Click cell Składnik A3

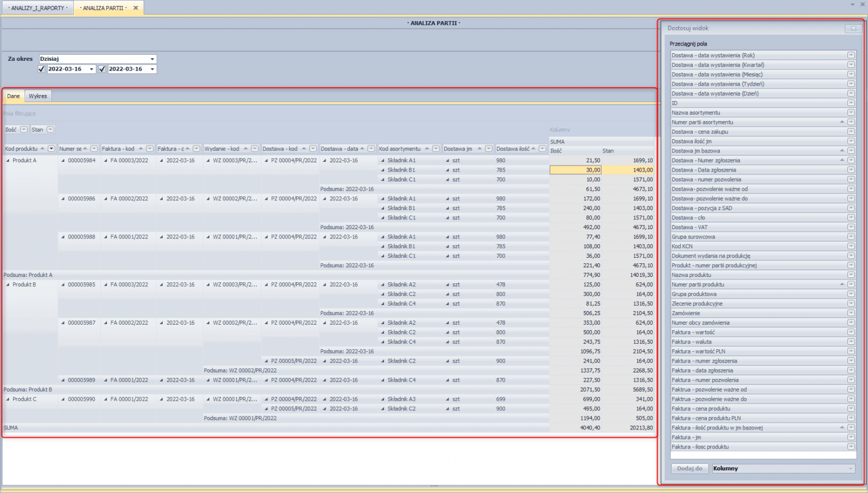(401, 399)
